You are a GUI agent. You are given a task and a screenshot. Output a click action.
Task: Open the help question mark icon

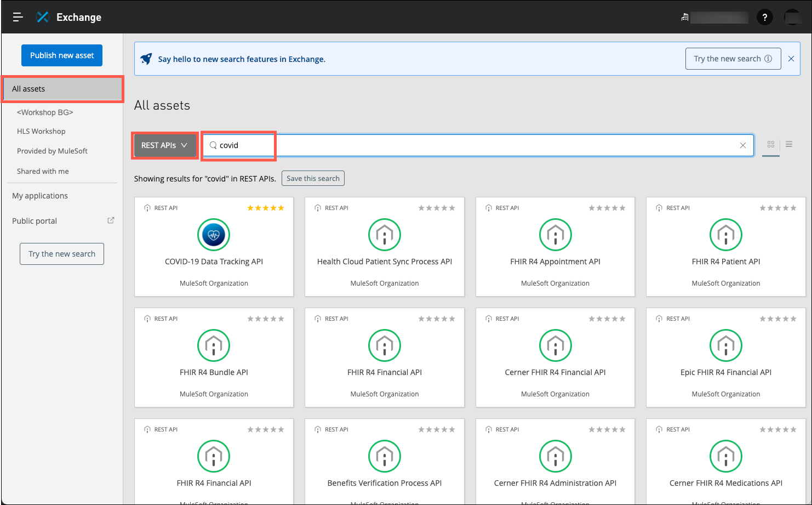[x=764, y=17]
